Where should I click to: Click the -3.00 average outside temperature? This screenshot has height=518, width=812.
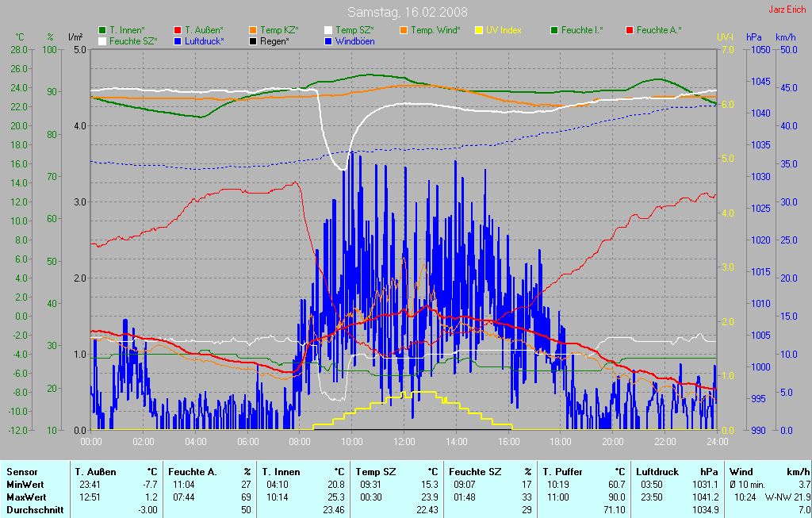click(148, 510)
